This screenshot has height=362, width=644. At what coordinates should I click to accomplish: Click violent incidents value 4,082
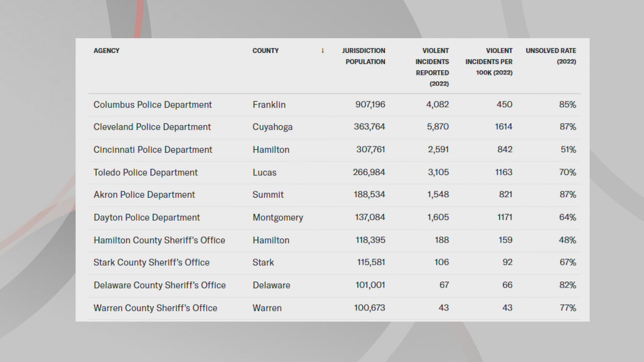click(437, 105)
